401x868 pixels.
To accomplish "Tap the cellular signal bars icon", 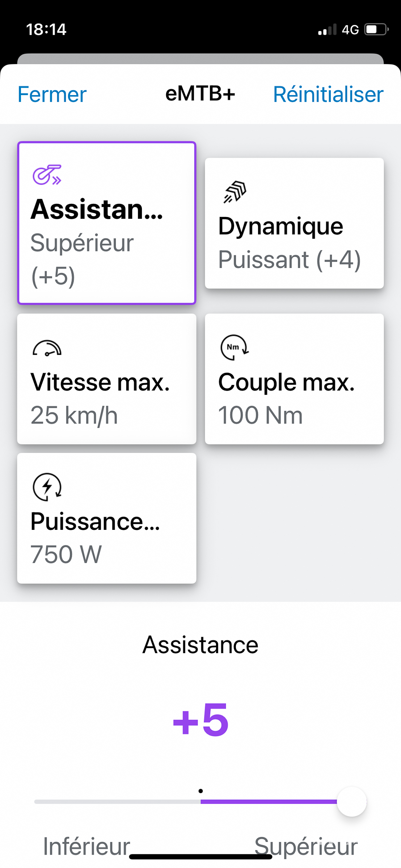I will tap(327, 30).
